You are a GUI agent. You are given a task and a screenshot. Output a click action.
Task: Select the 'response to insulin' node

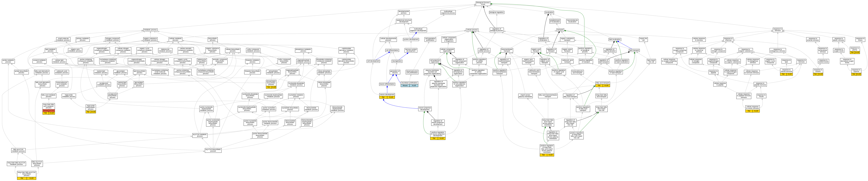[x=761, y=96]
